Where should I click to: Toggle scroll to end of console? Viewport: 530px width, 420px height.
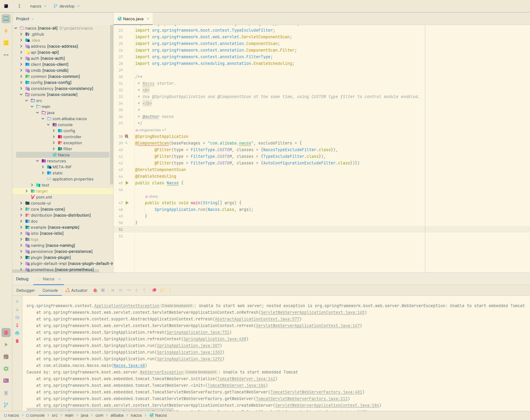17,325
